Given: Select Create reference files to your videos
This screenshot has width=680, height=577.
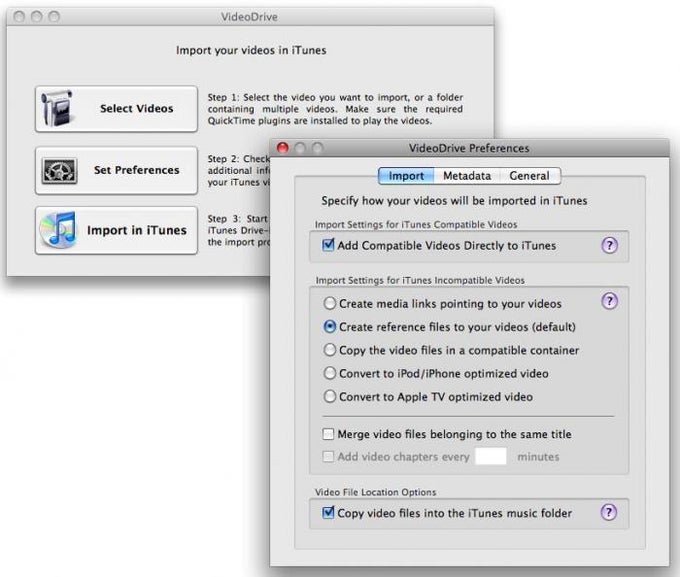Looking at the screenshot, I should pos(330,327).
